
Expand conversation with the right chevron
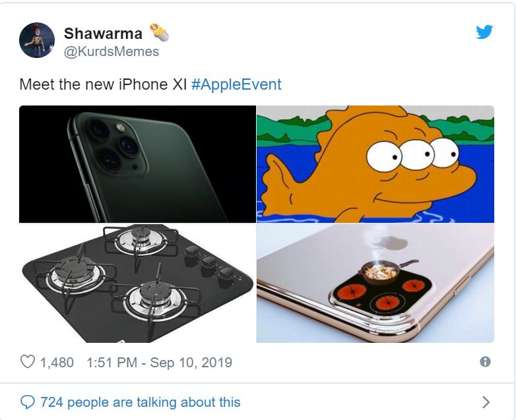click(486, 402)
